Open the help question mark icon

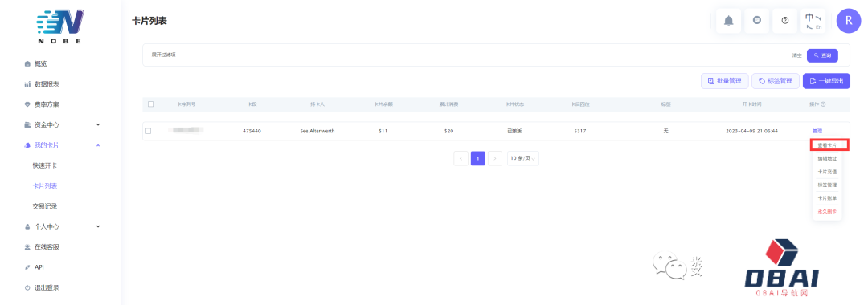tap(785, 21)
